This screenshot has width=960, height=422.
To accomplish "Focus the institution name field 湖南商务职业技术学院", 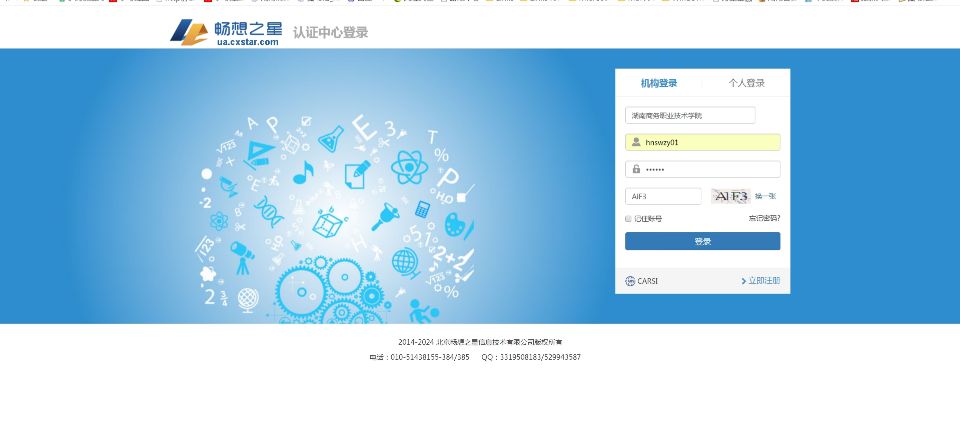I will tap(690, 115).
